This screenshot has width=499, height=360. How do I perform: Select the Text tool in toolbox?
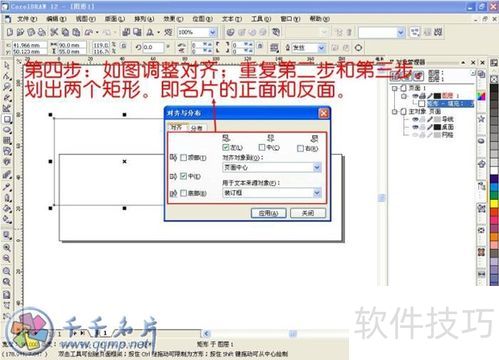7,162
